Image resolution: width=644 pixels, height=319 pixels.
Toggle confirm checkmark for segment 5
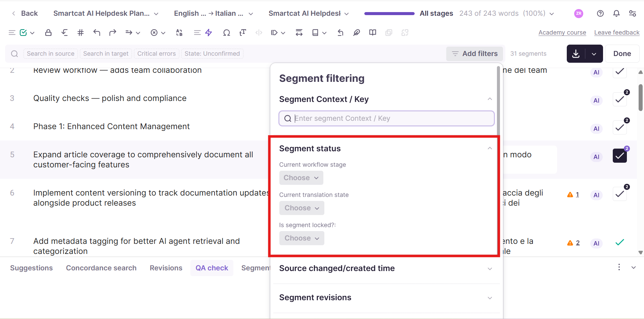click(620, 156)
